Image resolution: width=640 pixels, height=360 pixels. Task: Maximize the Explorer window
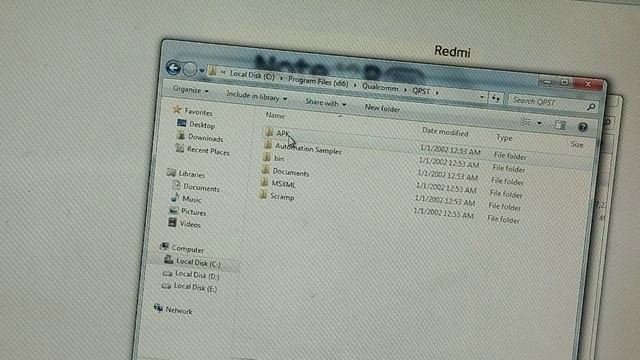pos(564,82)
